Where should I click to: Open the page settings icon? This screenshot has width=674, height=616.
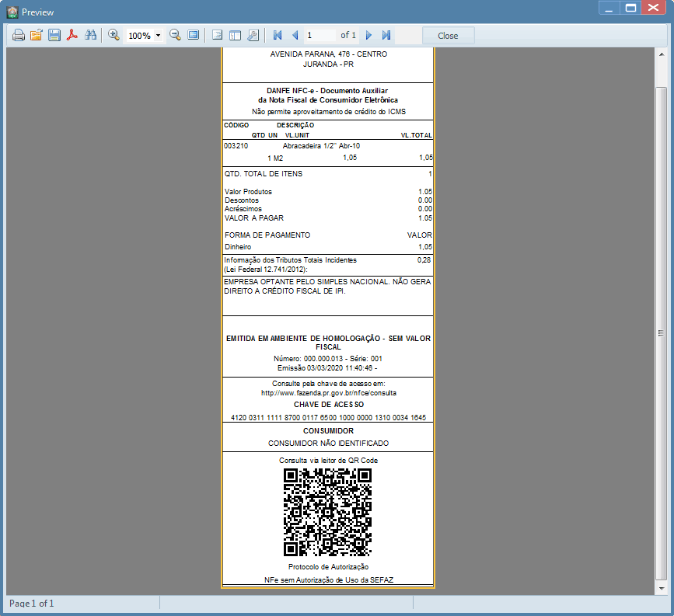coord(253,35)
